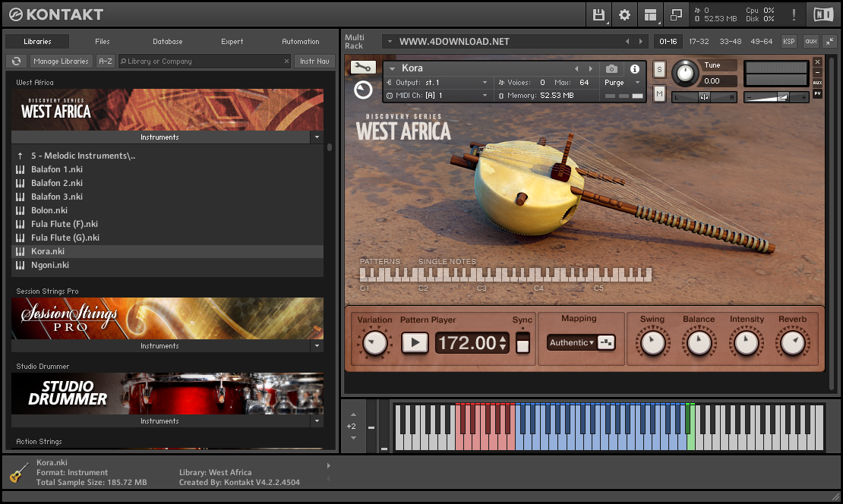Open the multi rack name dropdown arrow
The width and height of the screenshot is (843, 504).
(x=390, y=42)
